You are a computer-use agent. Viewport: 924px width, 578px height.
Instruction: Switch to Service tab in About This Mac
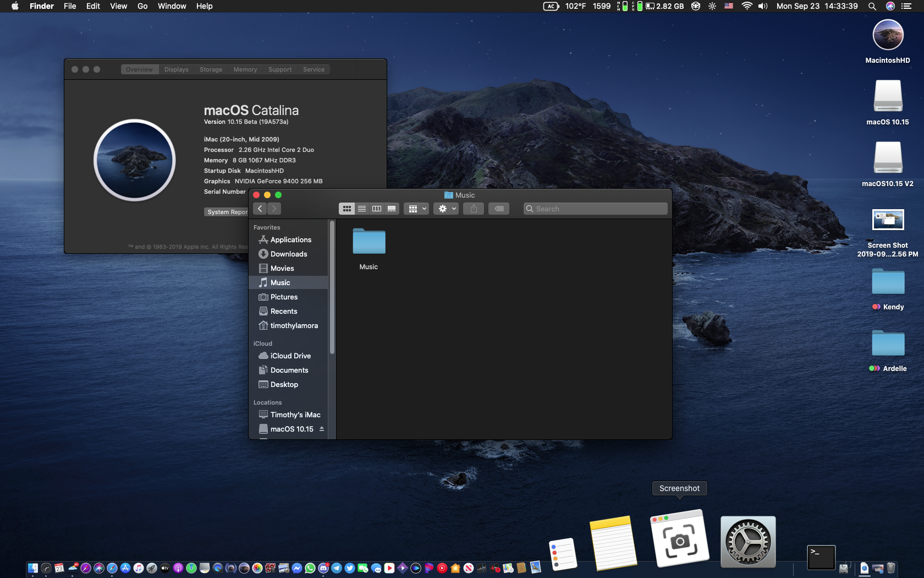pyautogui.click(x=313, y=69)
